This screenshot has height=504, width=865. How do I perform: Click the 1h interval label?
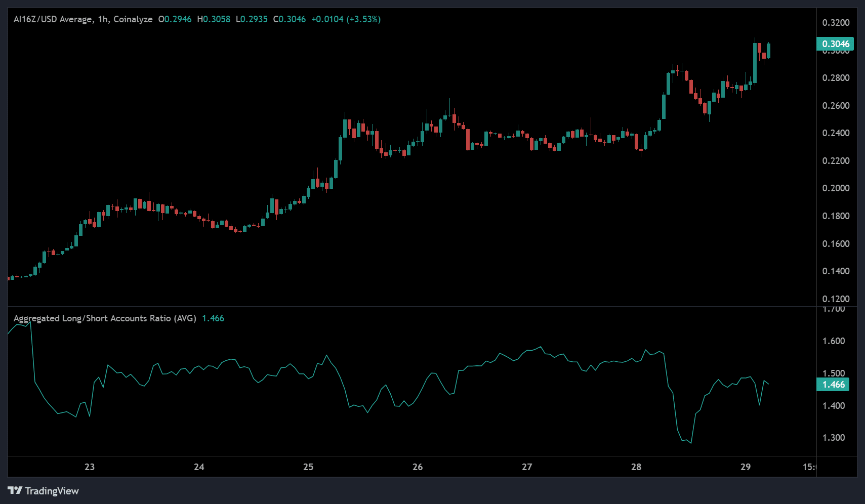click(x=103, y=19)
